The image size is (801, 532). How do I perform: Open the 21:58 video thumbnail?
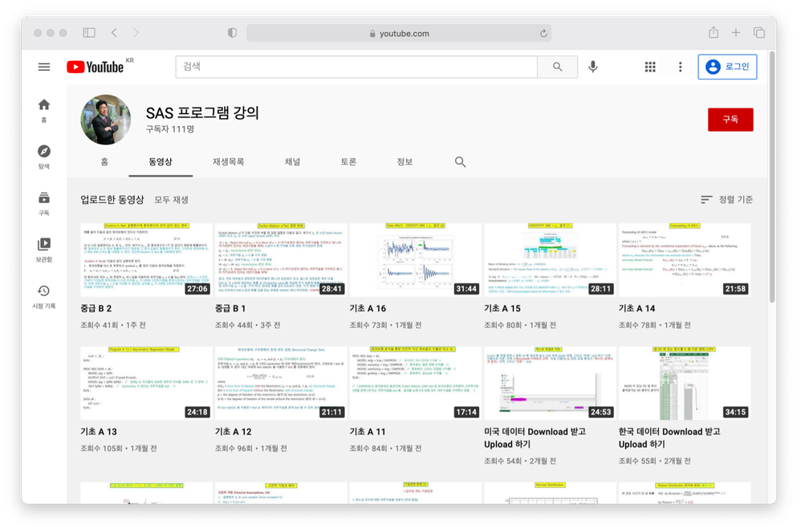tap(684, 260)
